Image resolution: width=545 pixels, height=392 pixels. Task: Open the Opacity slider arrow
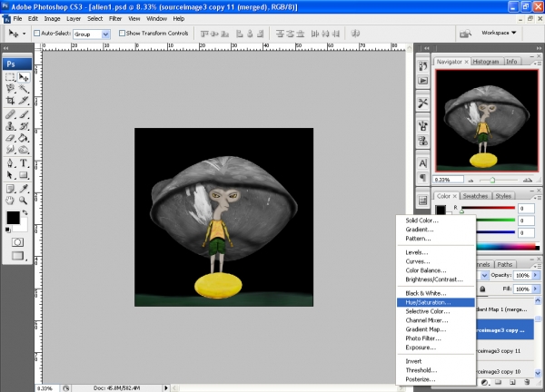536,275
